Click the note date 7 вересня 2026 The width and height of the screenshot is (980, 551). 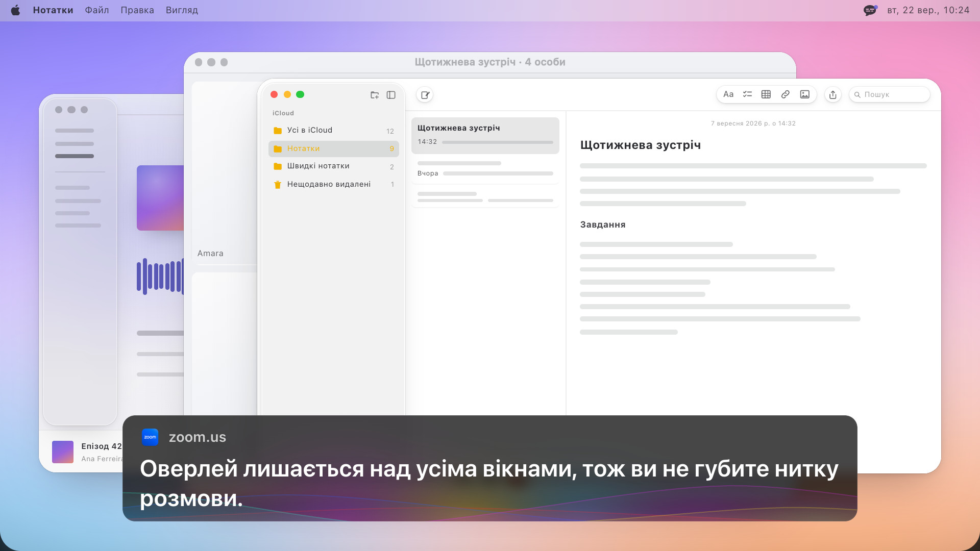point(753,123)
